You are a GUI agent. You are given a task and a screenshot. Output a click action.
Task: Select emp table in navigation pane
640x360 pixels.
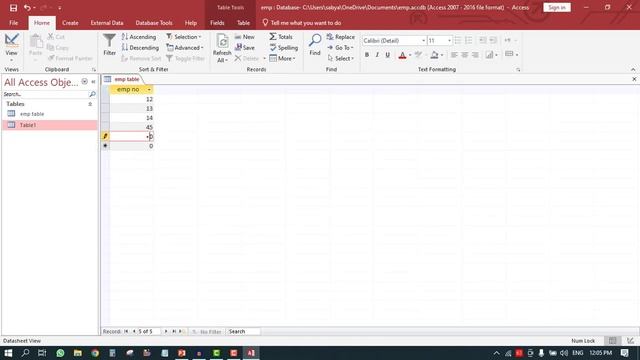coord(50,114)
